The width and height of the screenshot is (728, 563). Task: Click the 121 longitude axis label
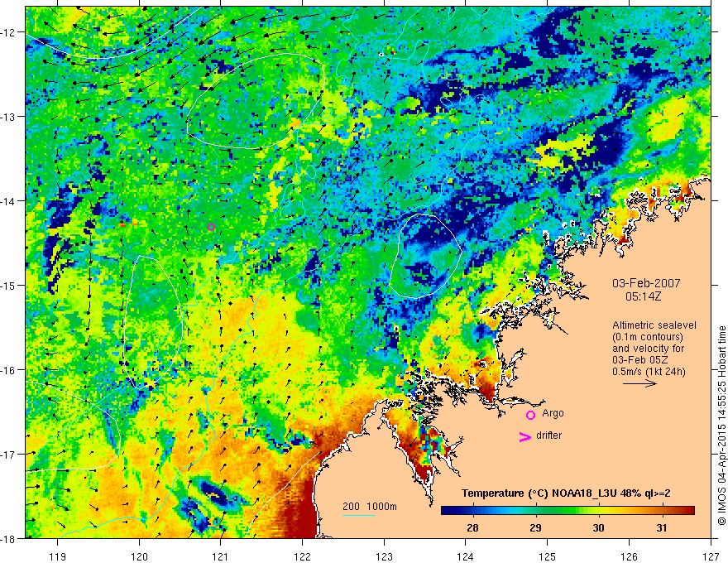pyautogui.click(x=221, y=556)
